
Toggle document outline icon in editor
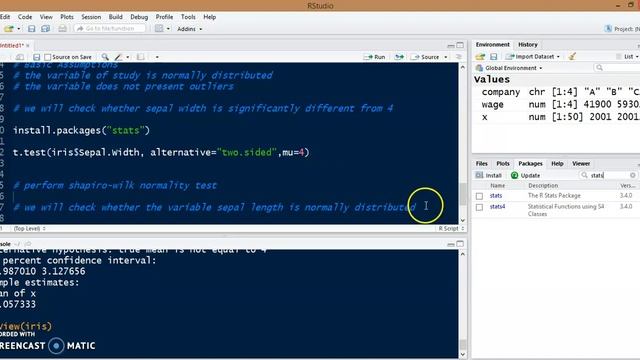coord(459,57)
